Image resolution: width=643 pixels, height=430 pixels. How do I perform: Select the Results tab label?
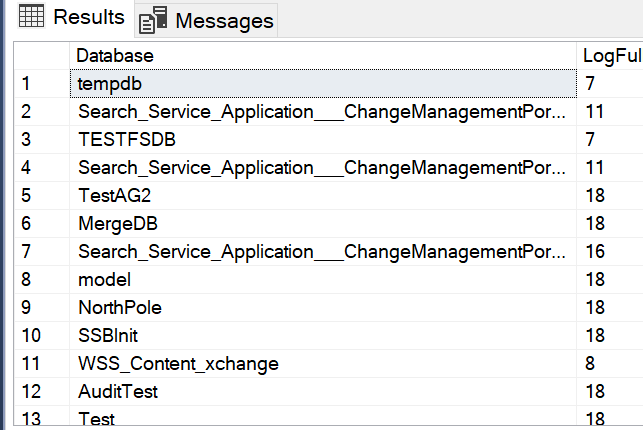click(x=89, y=17)
